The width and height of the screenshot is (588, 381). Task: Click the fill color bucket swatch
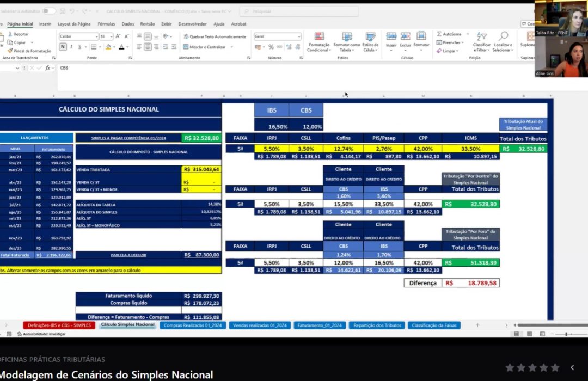pyautogui.click(x=108, y=47)
